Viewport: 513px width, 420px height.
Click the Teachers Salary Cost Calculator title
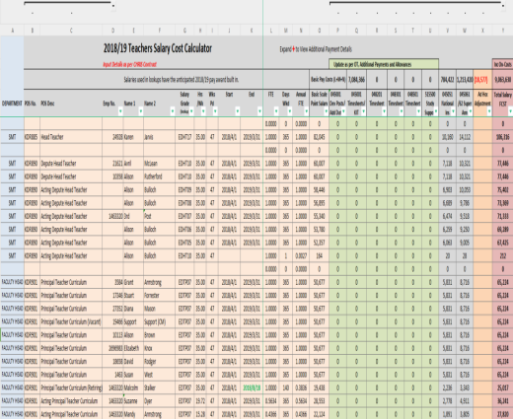tap(158, 48)
